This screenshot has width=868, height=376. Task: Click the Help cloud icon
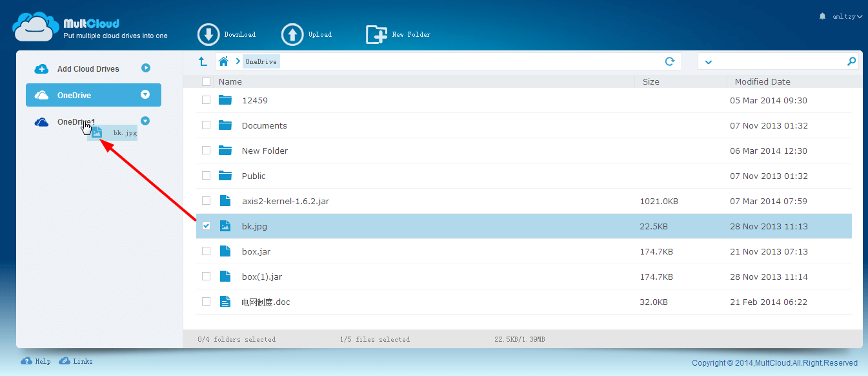pos(26,361)
